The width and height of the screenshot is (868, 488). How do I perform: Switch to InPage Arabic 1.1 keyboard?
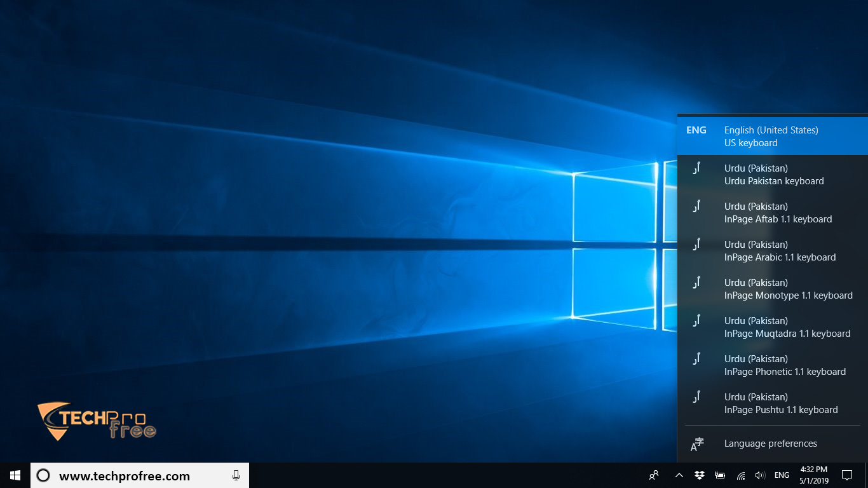pos(773,250)
